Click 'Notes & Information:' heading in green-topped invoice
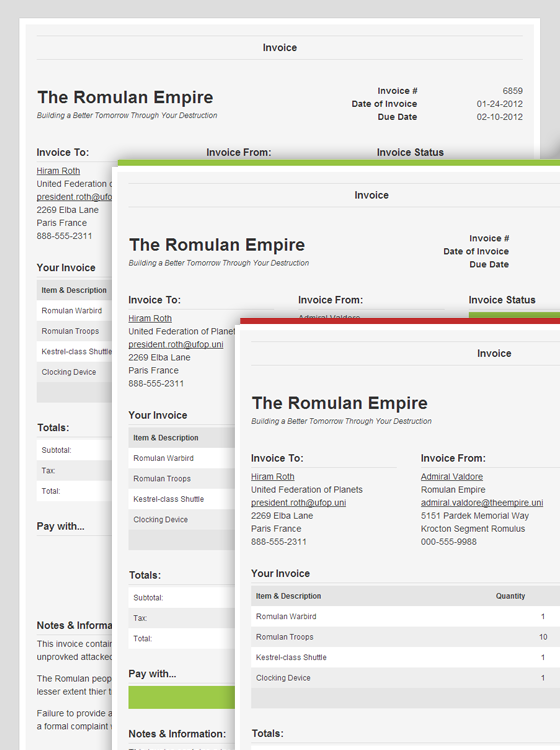 coord(177,734)
